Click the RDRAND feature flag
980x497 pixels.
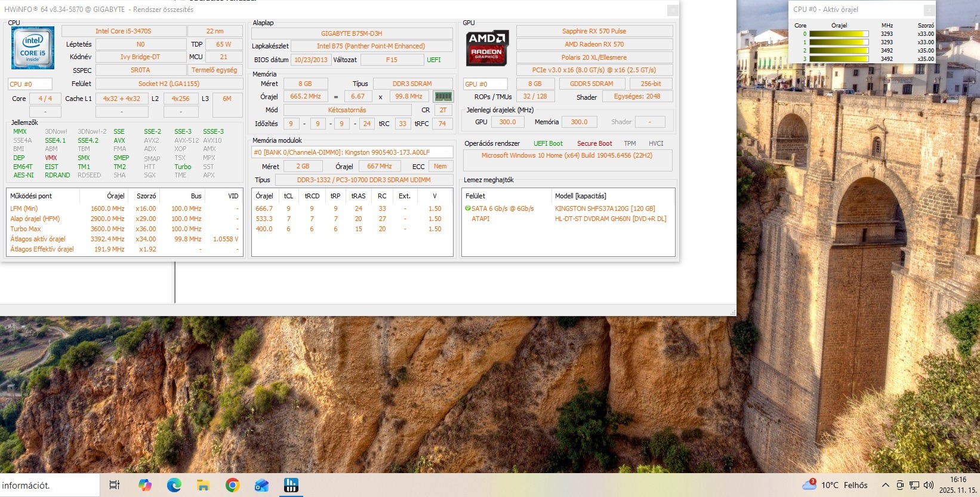tap(57, 175)
